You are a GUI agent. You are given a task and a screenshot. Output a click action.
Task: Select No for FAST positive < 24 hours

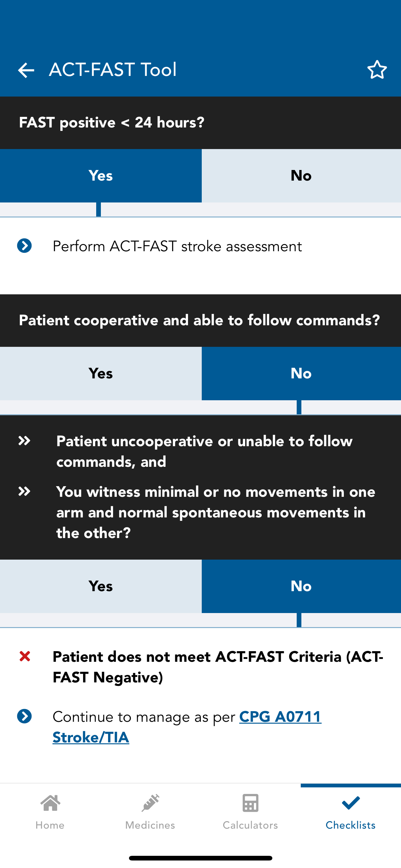tap(301, 176)
